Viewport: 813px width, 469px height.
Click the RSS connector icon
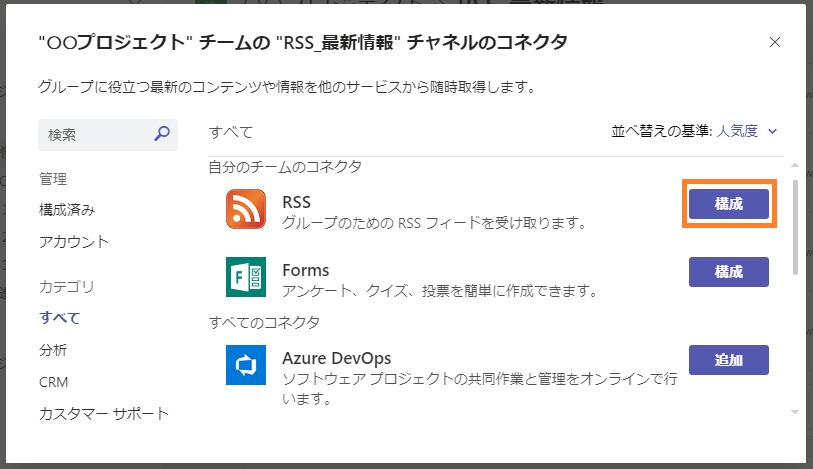click(246, 209)
